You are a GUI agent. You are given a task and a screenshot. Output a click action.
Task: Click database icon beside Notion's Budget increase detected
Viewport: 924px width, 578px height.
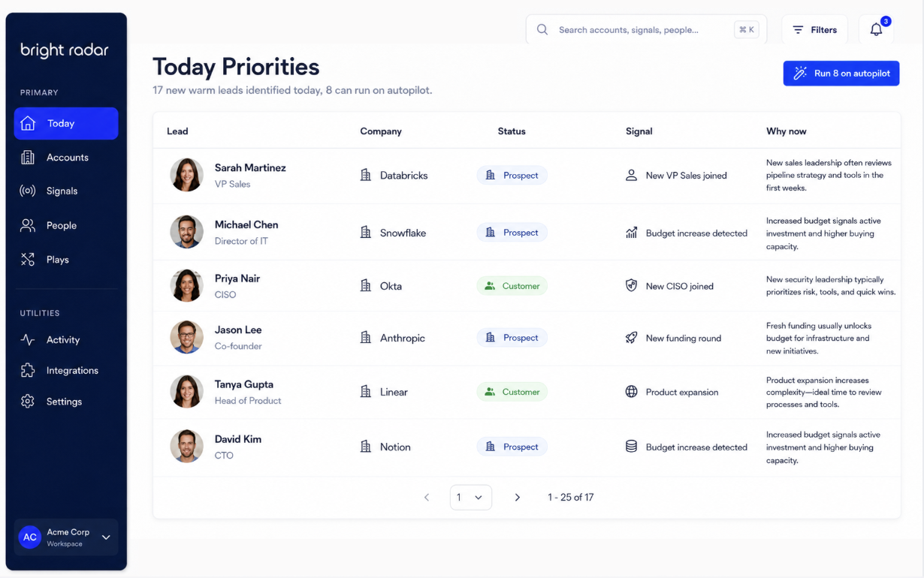click(632, 447)
